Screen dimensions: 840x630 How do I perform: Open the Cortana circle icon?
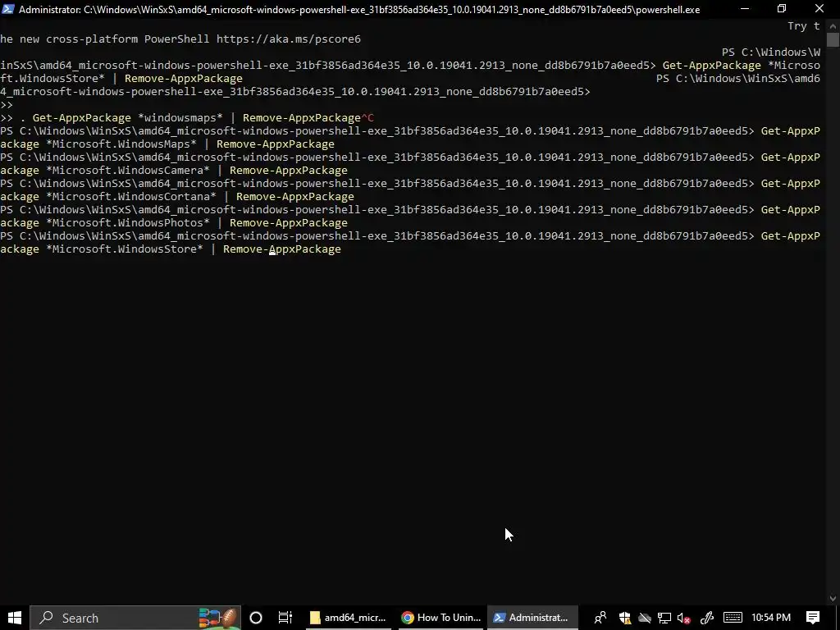[x=256, y=618]
